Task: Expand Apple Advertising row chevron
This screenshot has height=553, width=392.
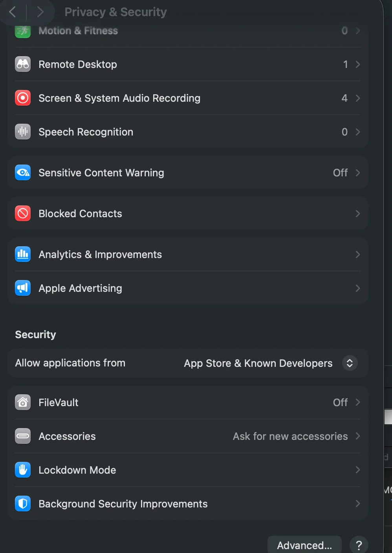Action: [358, 288]
